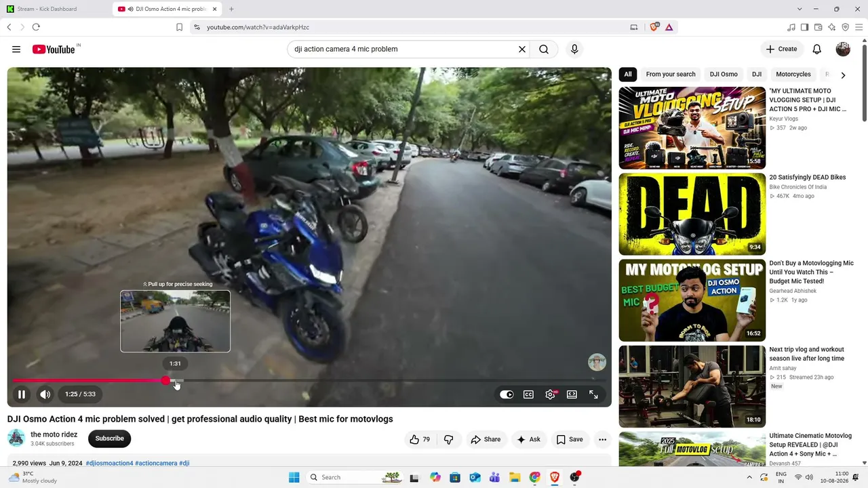Viewport: 868px width, 488px height.
Task: Click the address bar URL
Action: click(258, 27)
